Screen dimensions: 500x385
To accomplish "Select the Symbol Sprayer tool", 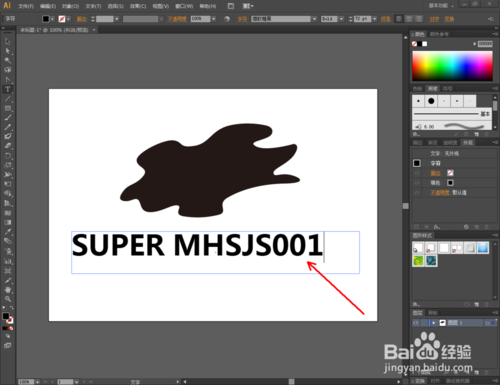I will point(8,251).
